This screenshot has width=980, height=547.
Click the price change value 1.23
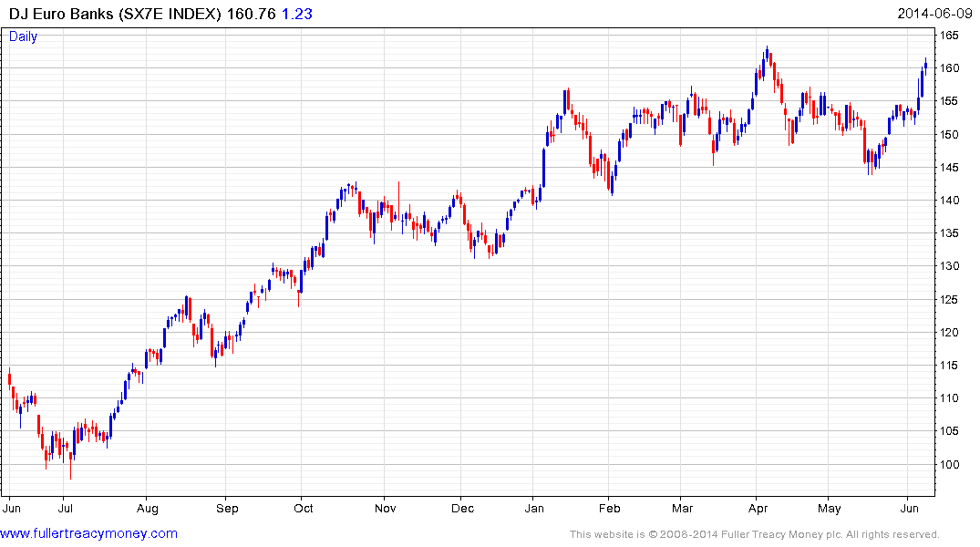point(297,14)
